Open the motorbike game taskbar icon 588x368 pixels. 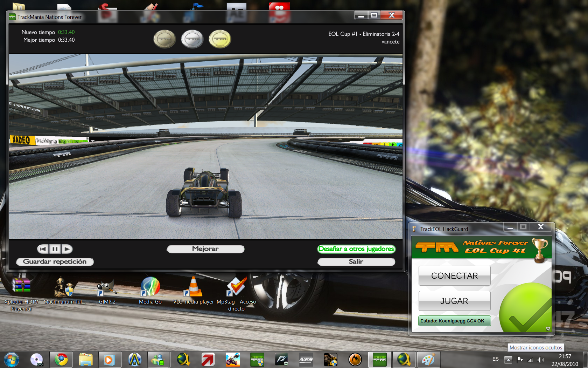pos(232,360)
